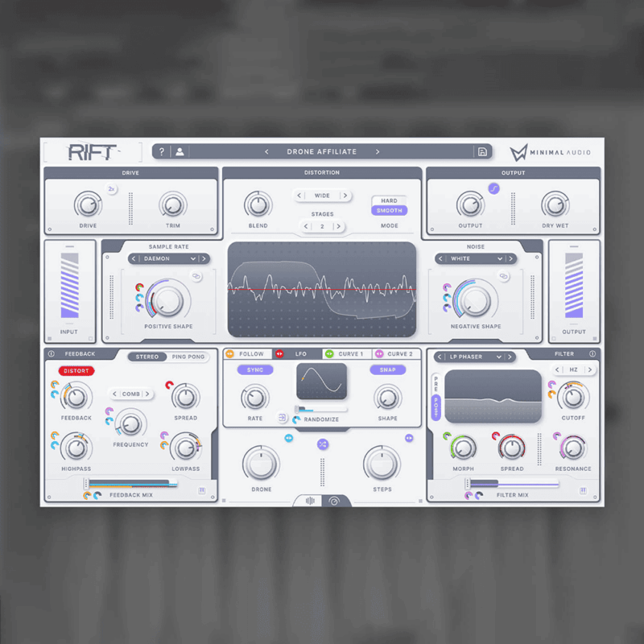Click next arrow on Comb selector

coord(147,394)
